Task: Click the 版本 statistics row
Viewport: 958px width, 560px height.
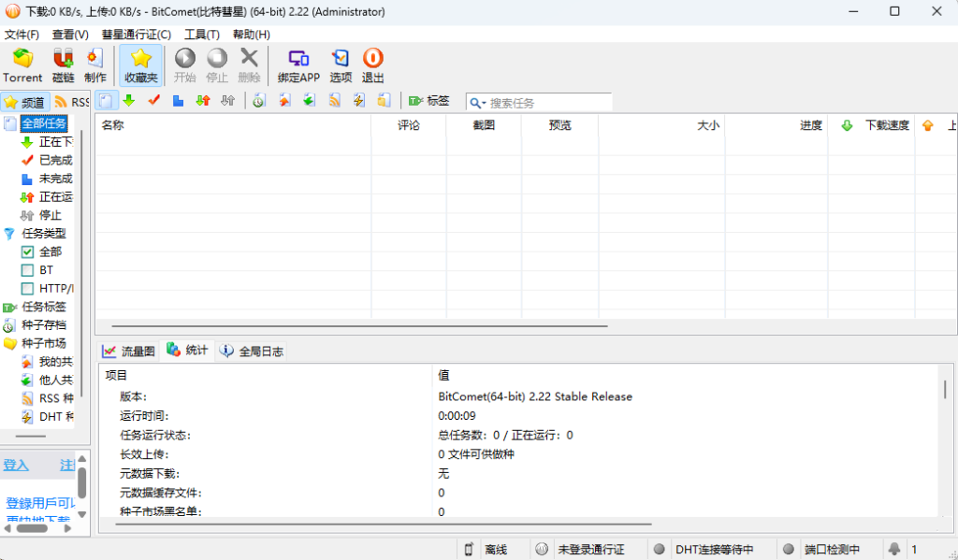Action: tap(518, 396)
